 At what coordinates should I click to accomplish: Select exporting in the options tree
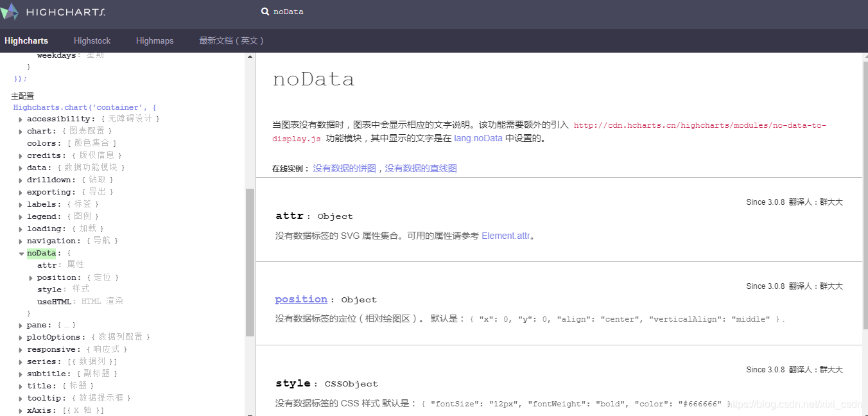pyautogui.click(x=49, y=192)
